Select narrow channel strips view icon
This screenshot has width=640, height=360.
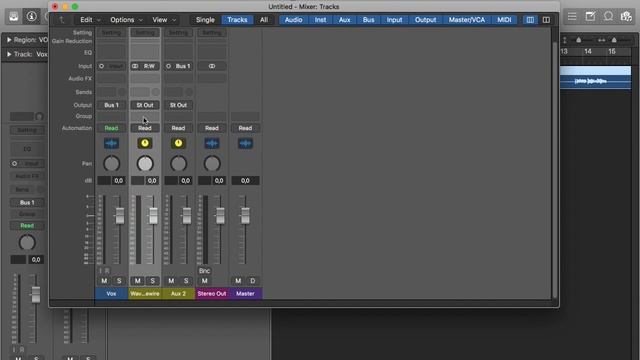click(x=530, y=20)
